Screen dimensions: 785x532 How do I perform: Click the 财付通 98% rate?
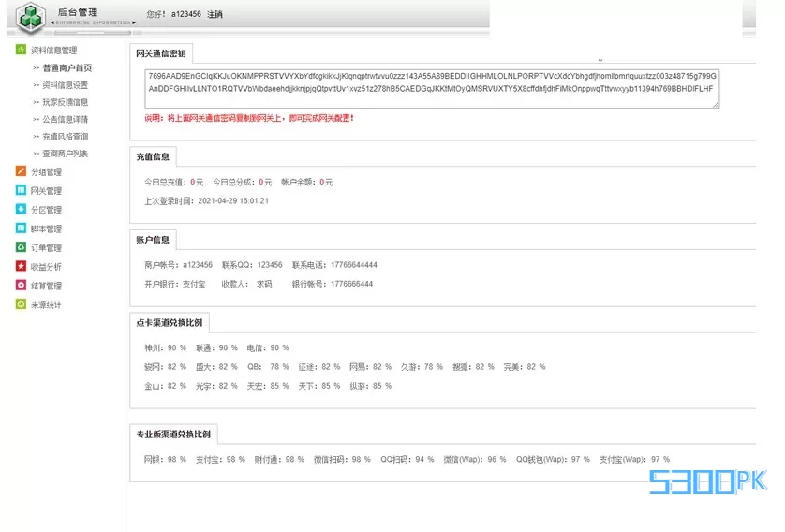pyautogui.click(x=279, y=460)
